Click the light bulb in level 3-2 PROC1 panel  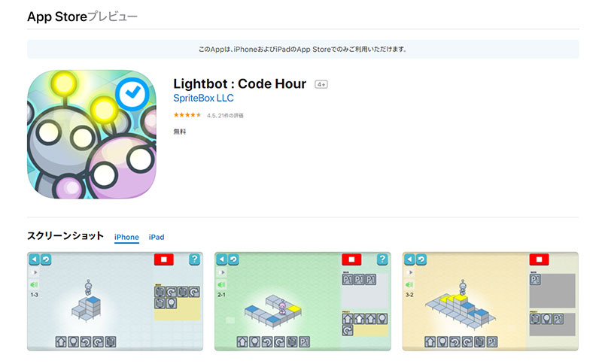tap(547, 319)
